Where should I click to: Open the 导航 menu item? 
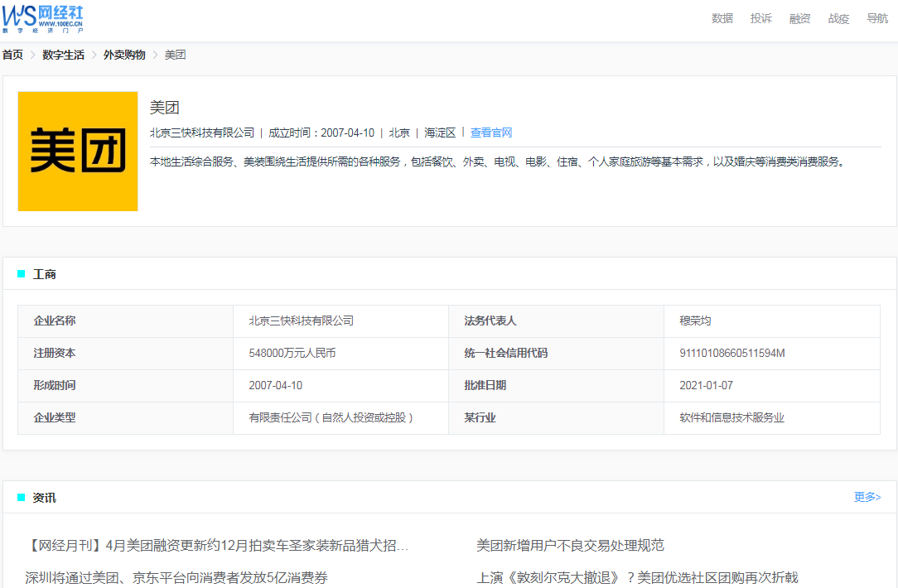pos(876,18)
